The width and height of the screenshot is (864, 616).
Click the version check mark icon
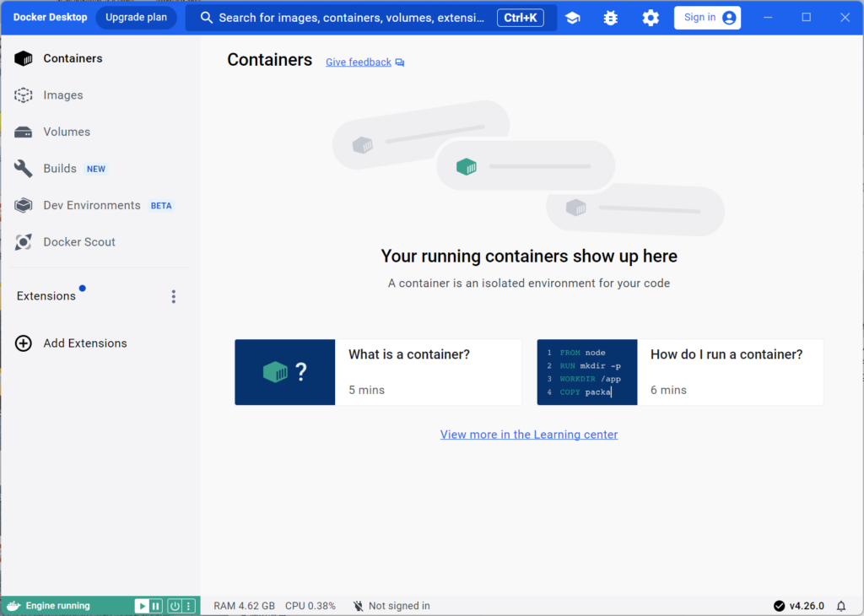coord(779,606)
